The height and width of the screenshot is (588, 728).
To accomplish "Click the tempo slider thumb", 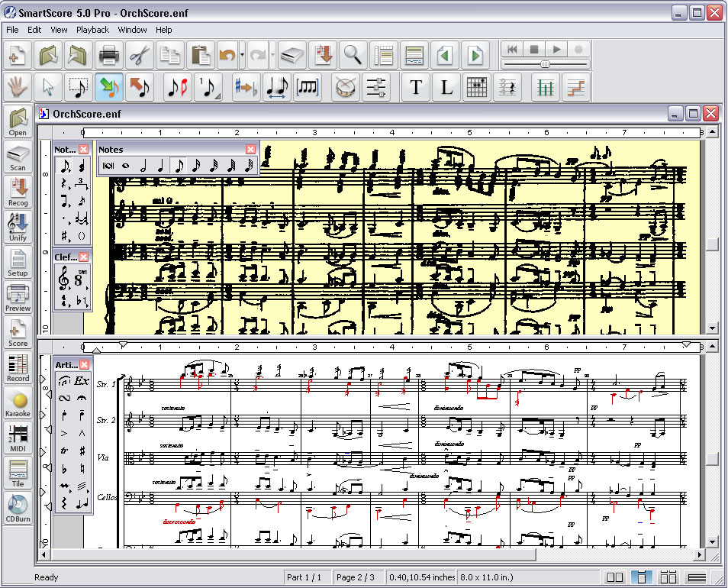I will [546, 64].
